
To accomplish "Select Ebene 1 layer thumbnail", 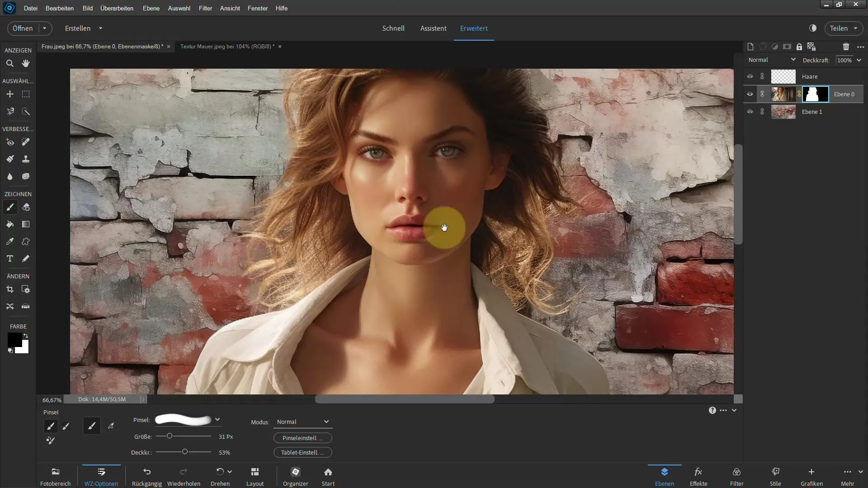I will click(x=783, y=112).
